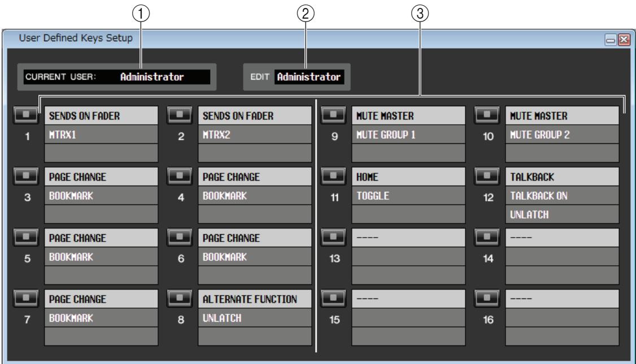Click the CURRENT USER Administrator display
636x364 pixels.
click(x=117, y=77)
